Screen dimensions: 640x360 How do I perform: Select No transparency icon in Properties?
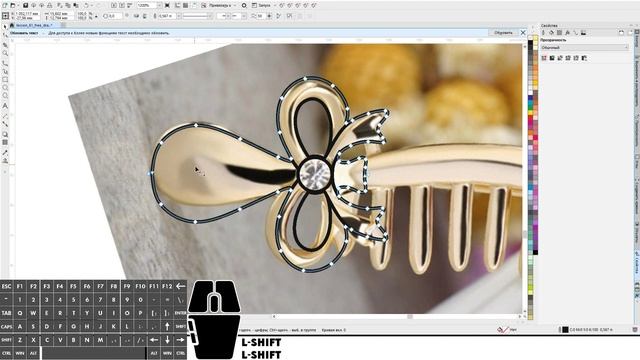[x=544, y=58]
